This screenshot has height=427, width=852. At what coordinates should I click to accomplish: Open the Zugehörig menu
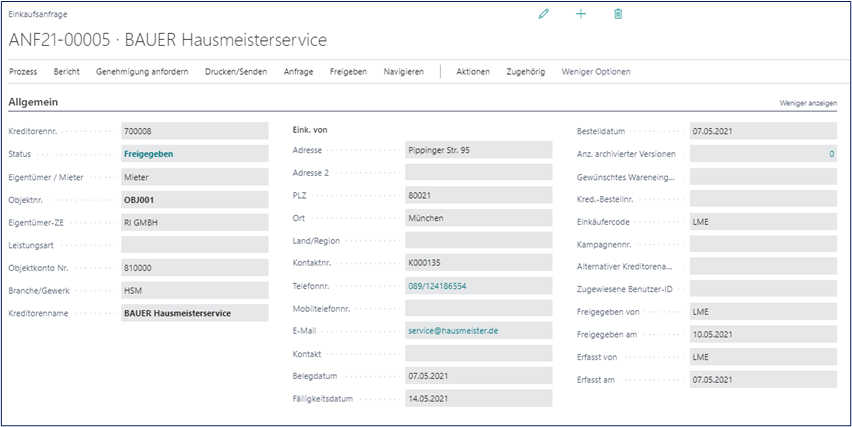pyautogui.click(x=526, y=72)
